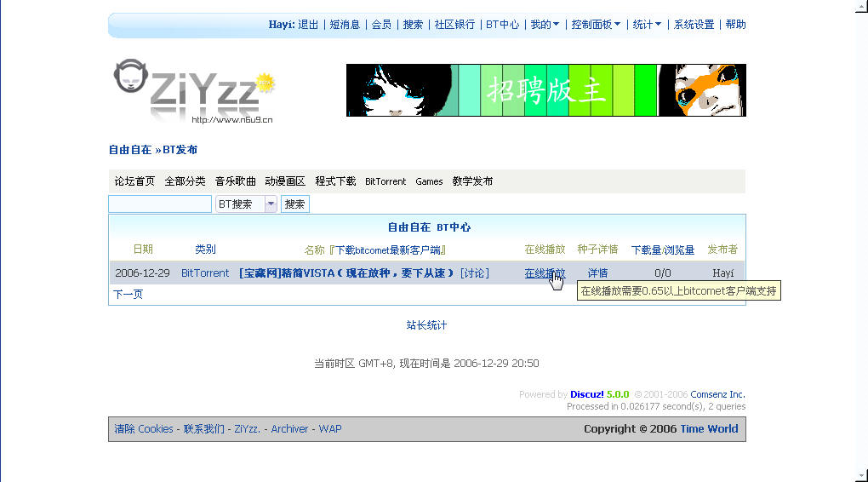Click the BitTorrent category in the 2006-12-29 row
868x482 pixels.
click(x=205, y=273)
